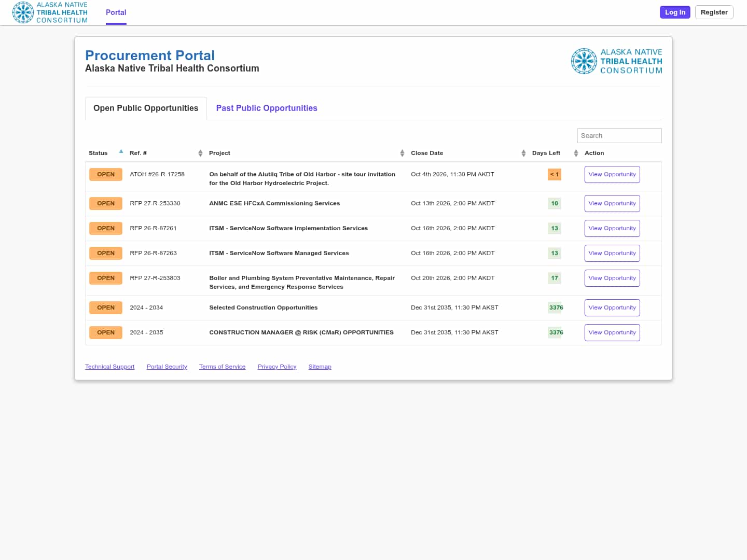Sort table by Close Date column arrows
The image size is (747, 560).
[523, 153]
